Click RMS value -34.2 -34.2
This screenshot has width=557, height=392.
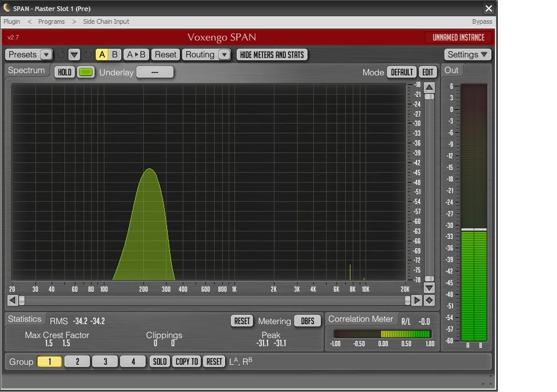coord(89,321)
